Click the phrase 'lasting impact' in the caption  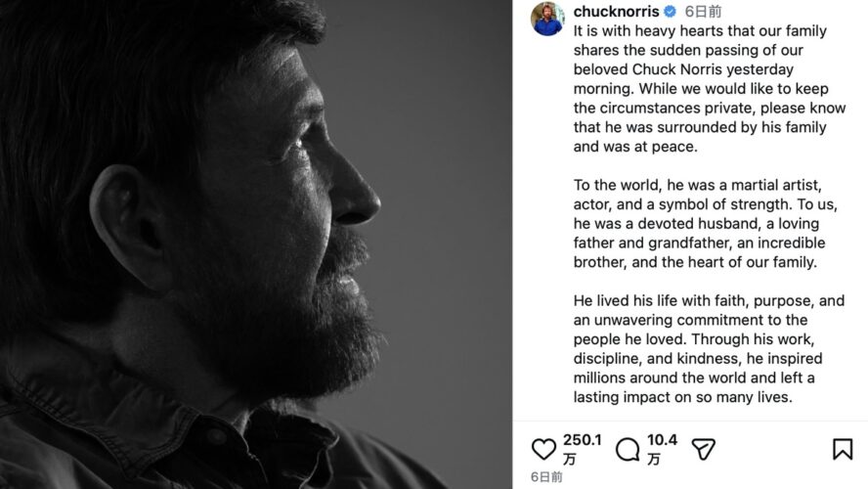click(620, 398)
